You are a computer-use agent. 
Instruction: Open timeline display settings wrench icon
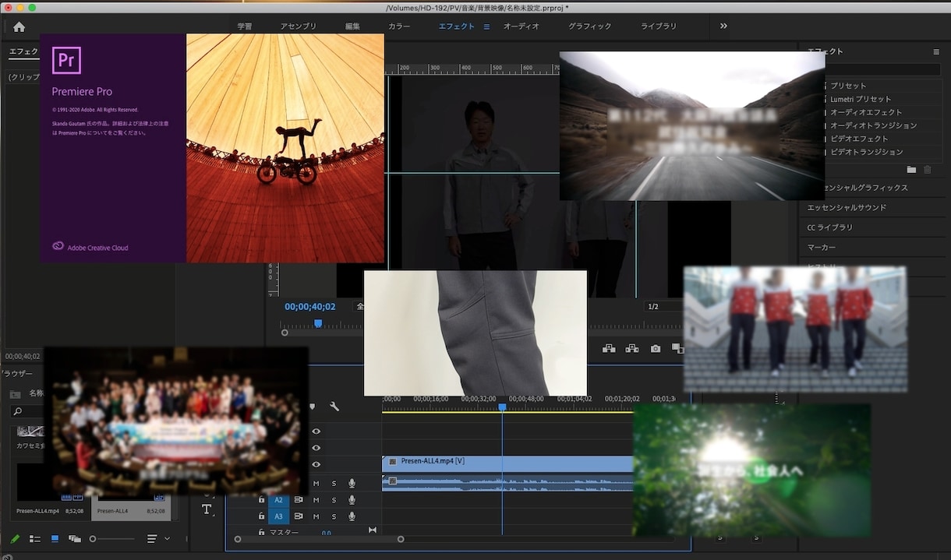coord(334,407)
